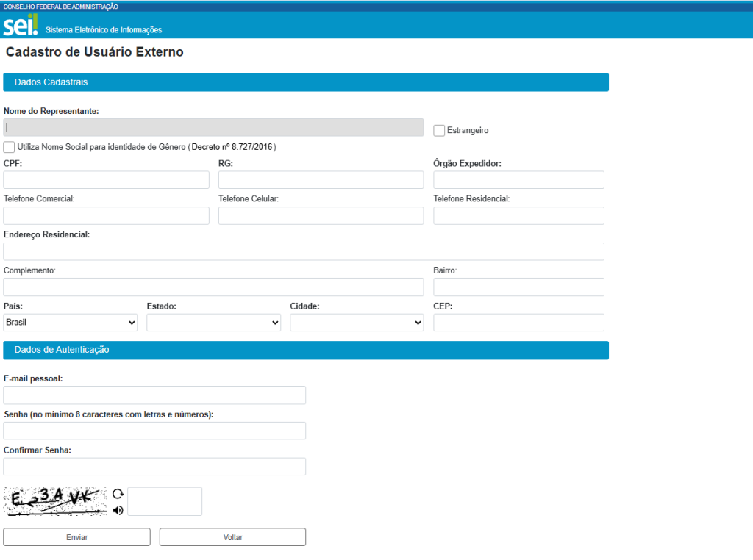Open the Cidade dropdown list

click(357, 323)
